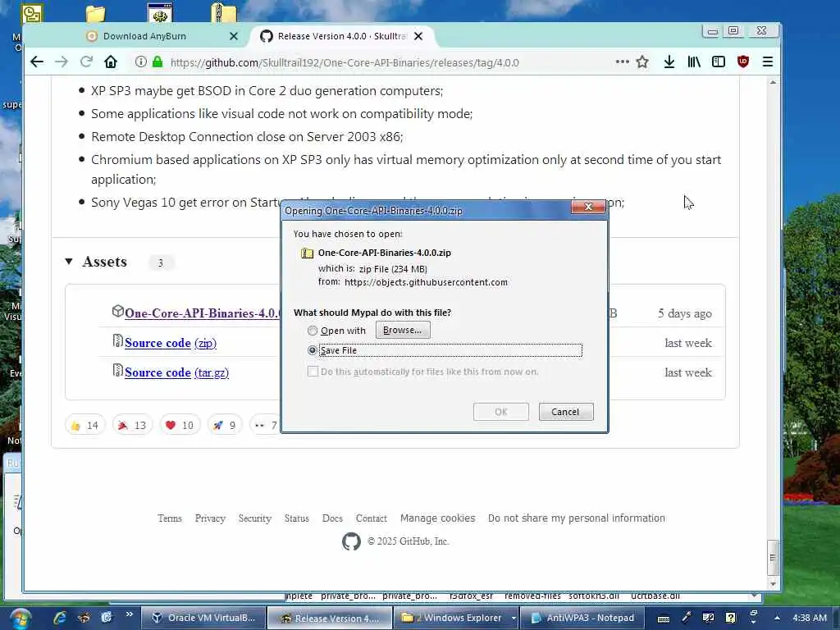Click Do not share my personal information
This screenshot has width=840, height=630.
click(x=577, y=518)
